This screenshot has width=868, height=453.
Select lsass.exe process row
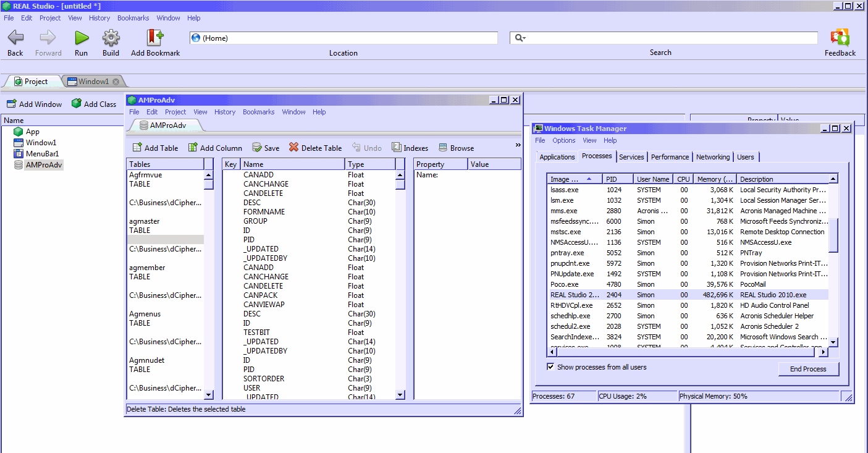[688, 190]
